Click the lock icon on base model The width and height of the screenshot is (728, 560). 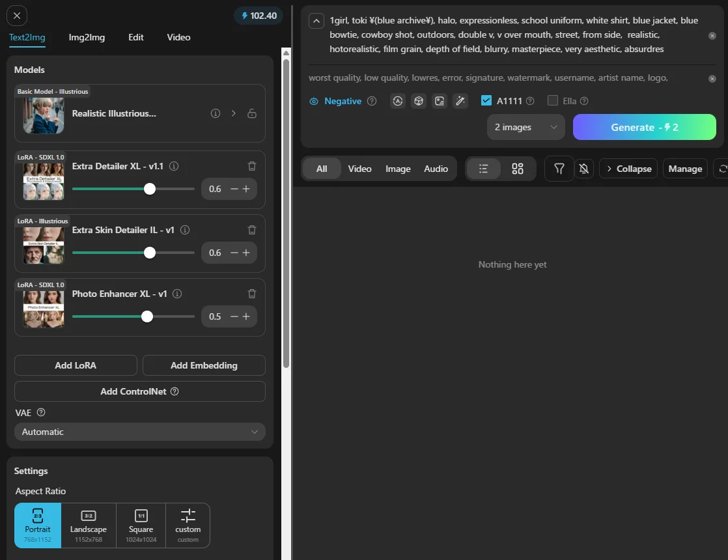click(252, 113)
